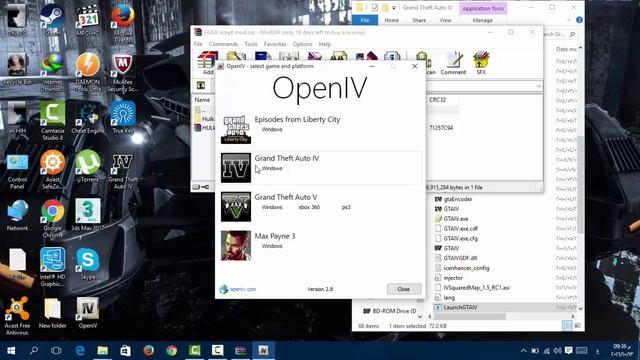This screenshot has width=640, height=360.
Task: Open Skype desktop icon
Action: click(x=87, y=264)
